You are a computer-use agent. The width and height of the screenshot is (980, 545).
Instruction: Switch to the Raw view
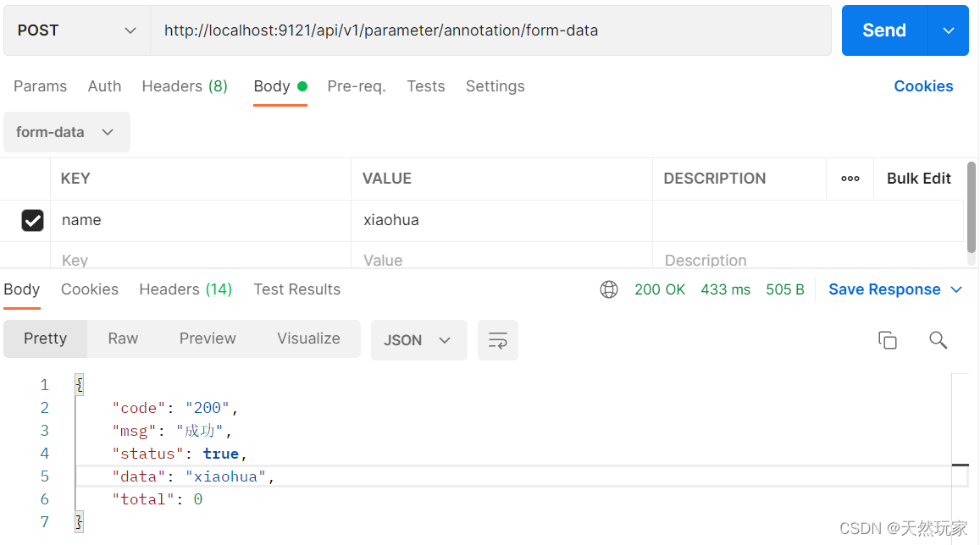coord(123,339)
